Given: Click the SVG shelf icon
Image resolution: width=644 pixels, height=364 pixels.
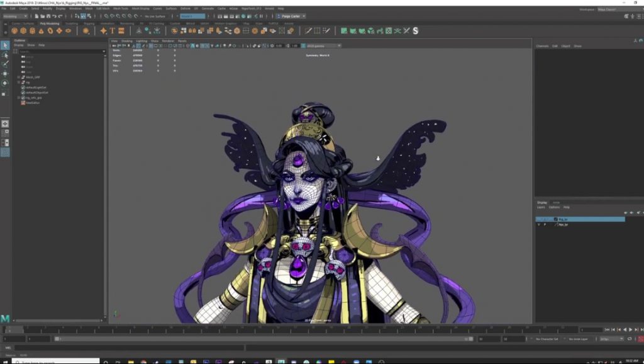Looking at the screenshot, I should tap(121, 31).
